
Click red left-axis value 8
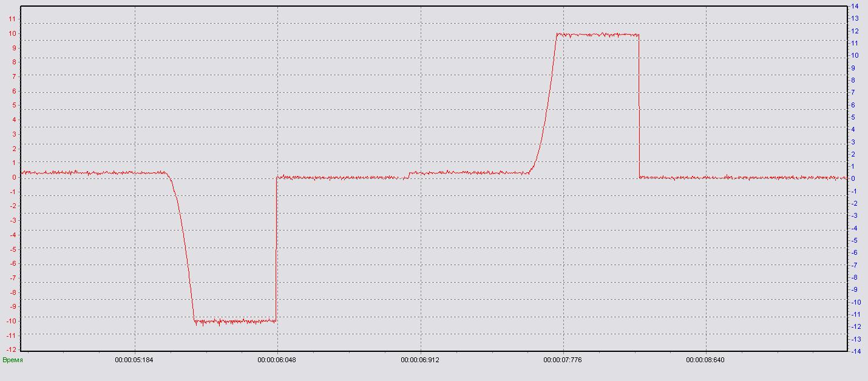pos(13,62)
